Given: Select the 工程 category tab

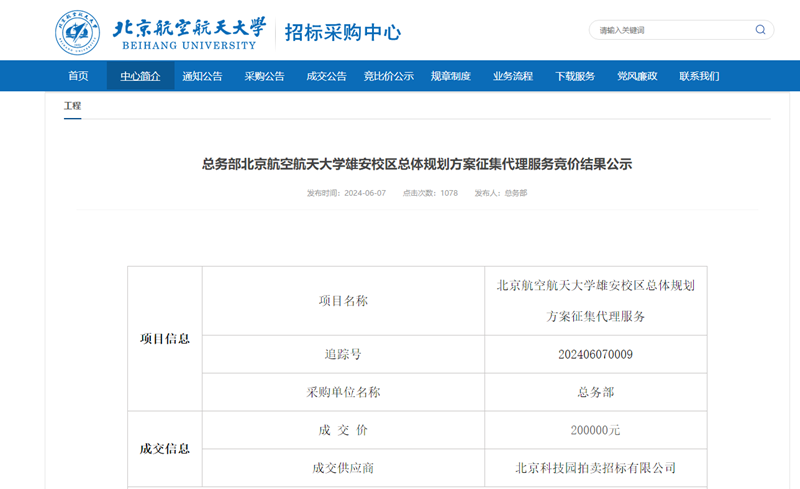Looking at the screenshot, I should 72,106.
